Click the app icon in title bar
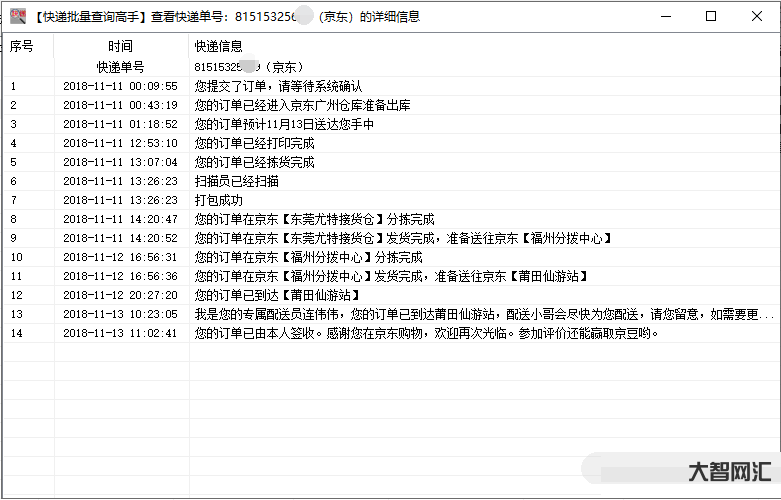Screen dimensions: 781x500 coord(17,17)
